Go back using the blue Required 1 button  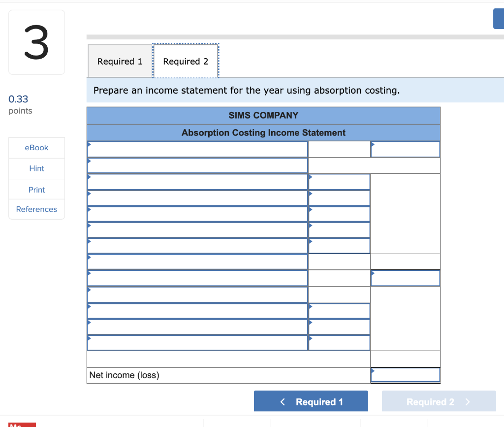(311, 401)
